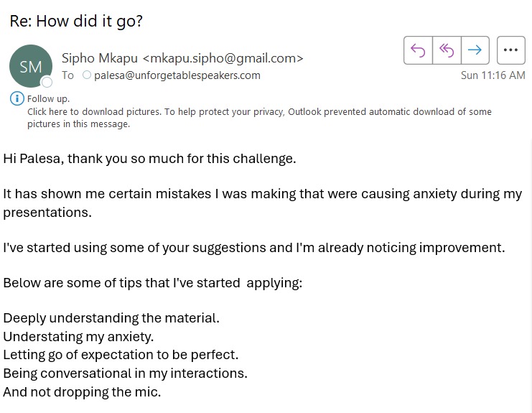Viewport: 532px width, 413px height.
Task: Click the subject Re: How did it go?
Action: pyautogui.click(x=76, y=21)
